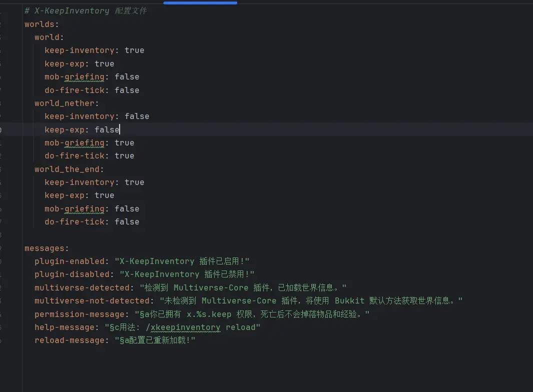
Task: Place cursor on the top-level worlds key
Action: tap(41, 24)
